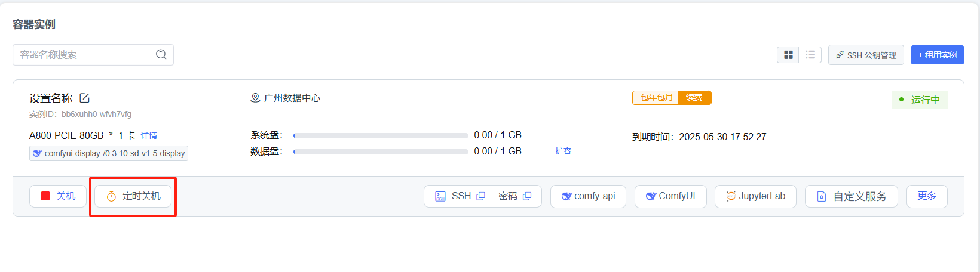
Task: Switch to grid card view
Action: pos(788,55)
